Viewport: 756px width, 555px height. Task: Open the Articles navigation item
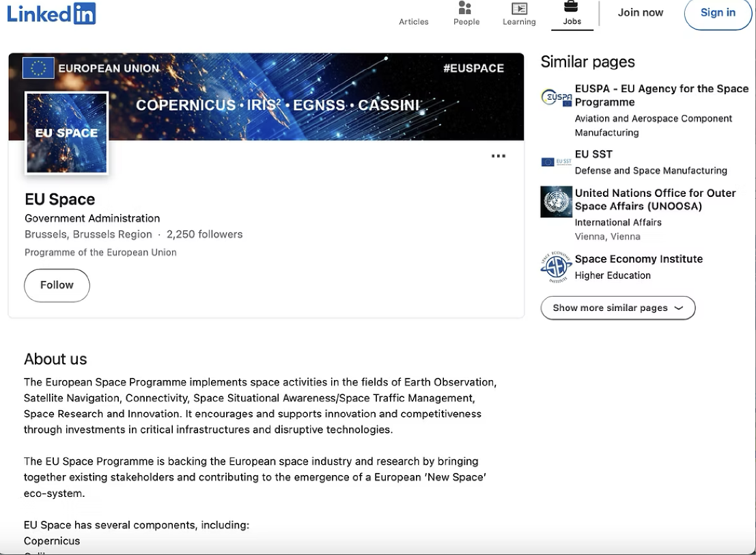point(413,22)
